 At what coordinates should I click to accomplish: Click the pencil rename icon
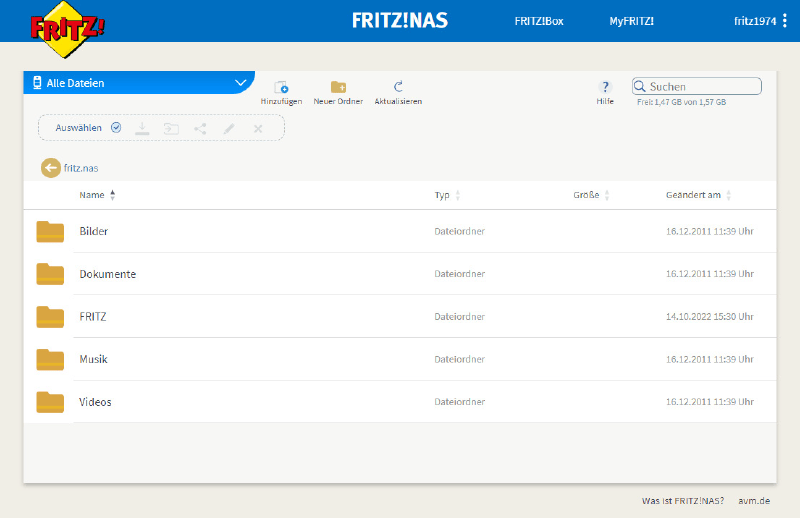pyautogui.click(x=229, y=128)
